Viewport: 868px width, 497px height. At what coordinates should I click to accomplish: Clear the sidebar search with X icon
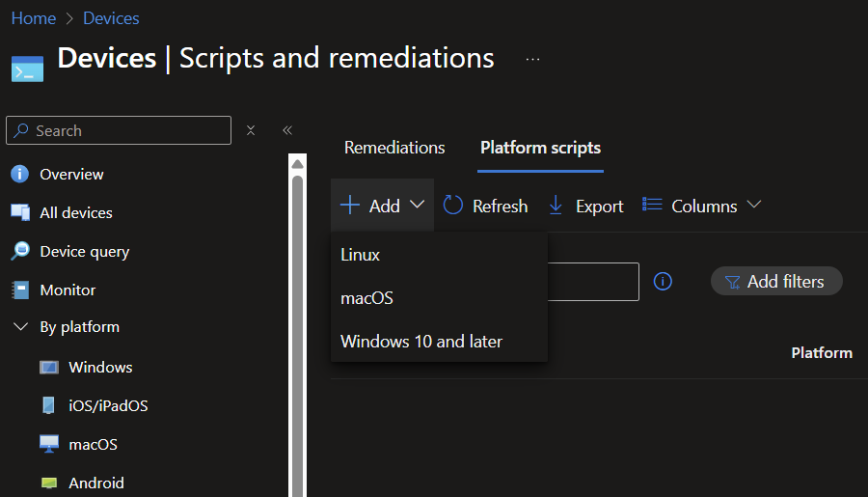251,130
